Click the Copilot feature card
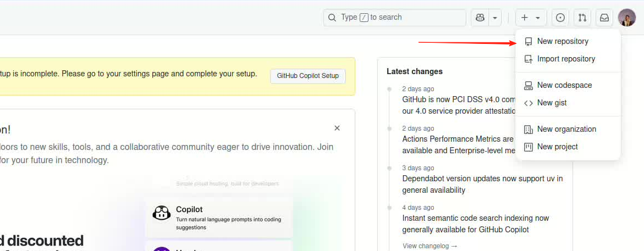The width and height of the screenshot is (644, 251). click(x=219, y=218)
